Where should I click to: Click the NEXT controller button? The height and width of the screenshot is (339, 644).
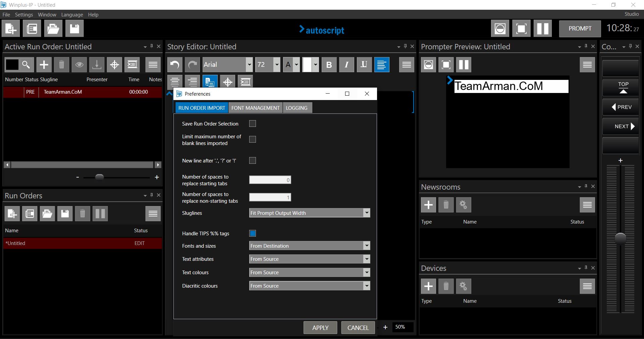pyautogui.click(x=621, y=127)
